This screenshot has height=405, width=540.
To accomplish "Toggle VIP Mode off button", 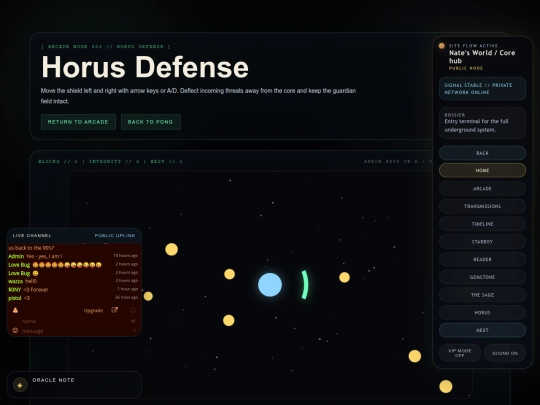I will click(x=460, y=353).
